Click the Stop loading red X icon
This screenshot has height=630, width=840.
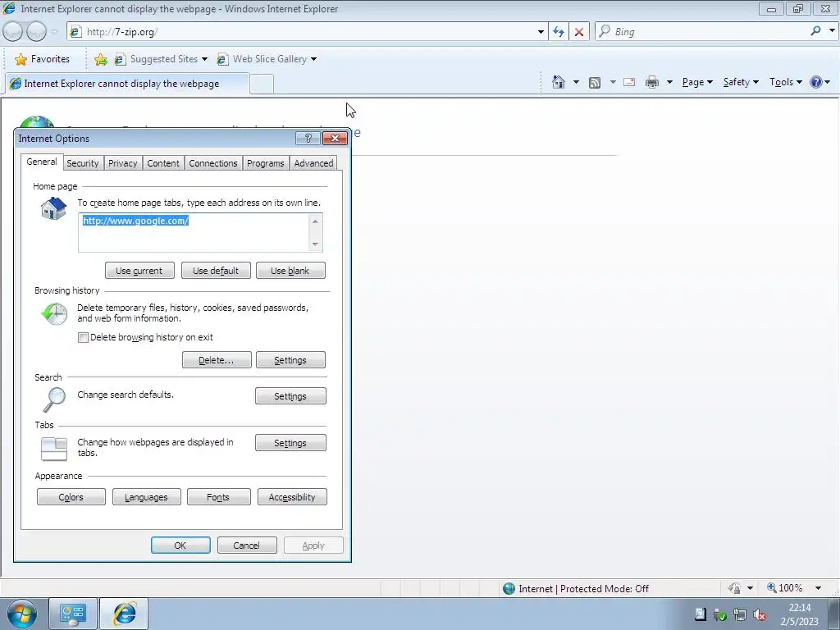pyautogui.click(x=579, y=32)
